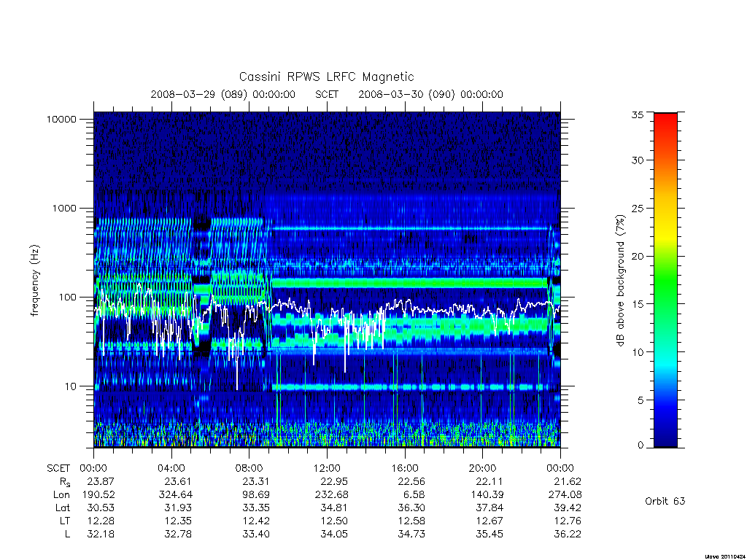Click the 'dB above background (7%)' label
Viewport: 747px width, 560px height.
(x=620, y=281)
